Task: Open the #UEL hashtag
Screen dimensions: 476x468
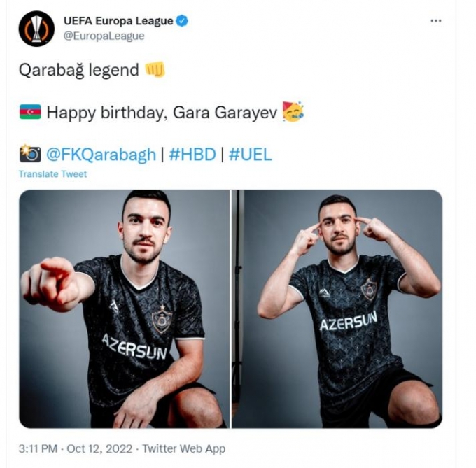Action: click(x=250, y=155)
